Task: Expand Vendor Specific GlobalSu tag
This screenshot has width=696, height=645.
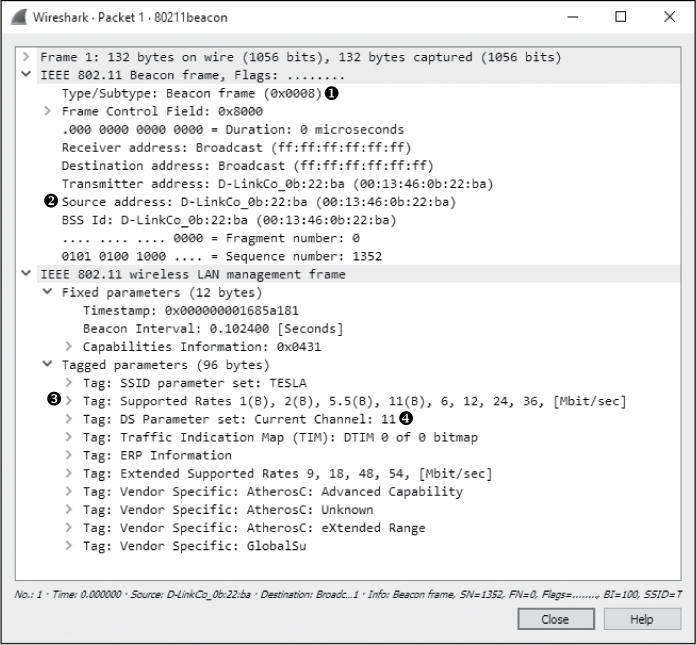Action: click(x=68, y=546)
